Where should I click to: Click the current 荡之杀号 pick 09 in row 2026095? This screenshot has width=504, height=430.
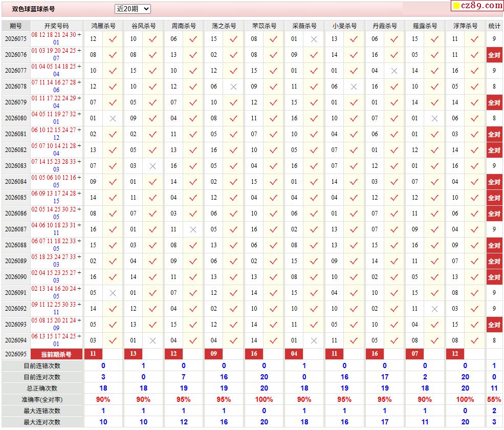[214, 354]
